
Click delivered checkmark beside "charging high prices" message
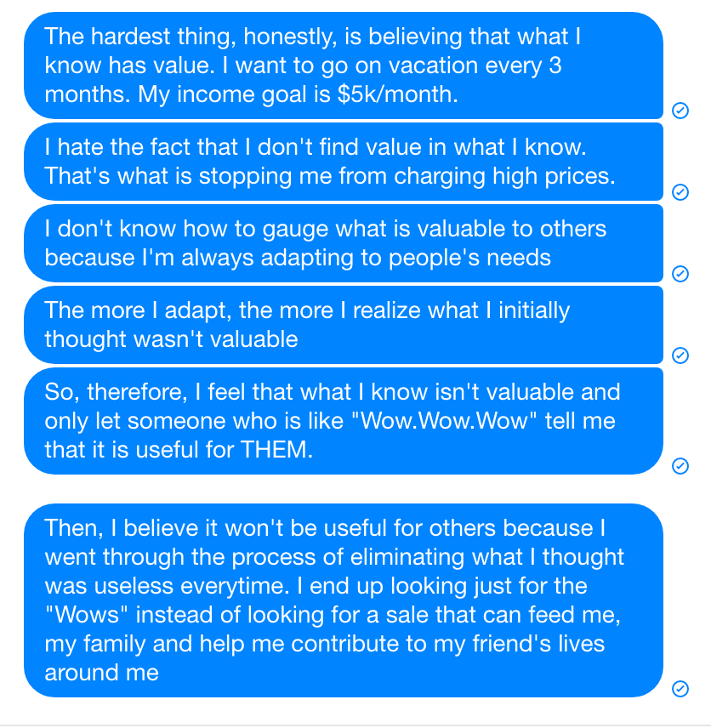pos(680,192)
